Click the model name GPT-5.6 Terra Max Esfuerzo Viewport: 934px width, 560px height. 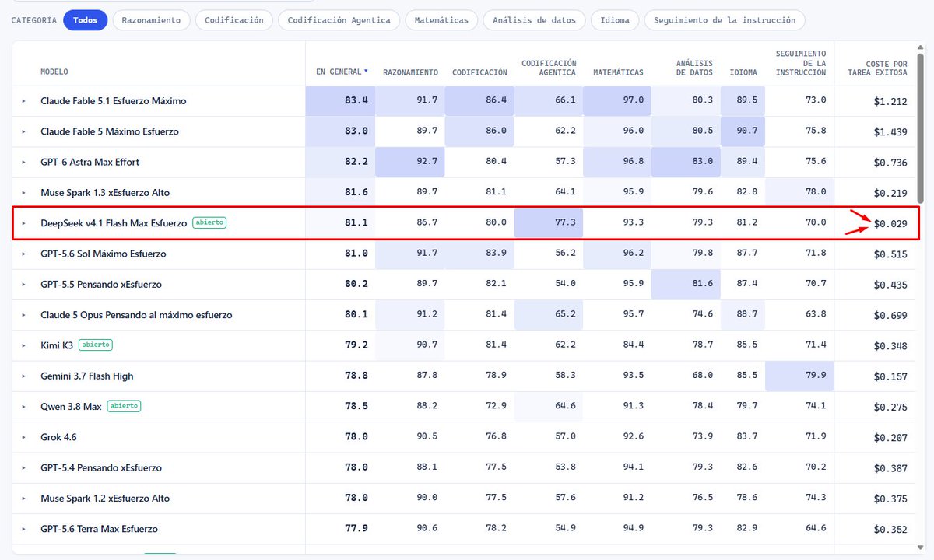99,529
